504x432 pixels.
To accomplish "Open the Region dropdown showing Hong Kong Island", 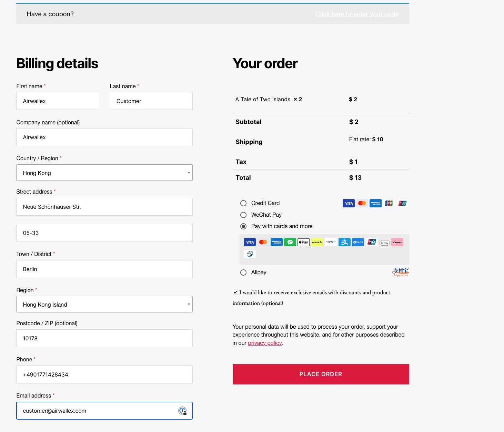I will pos(104,304).
